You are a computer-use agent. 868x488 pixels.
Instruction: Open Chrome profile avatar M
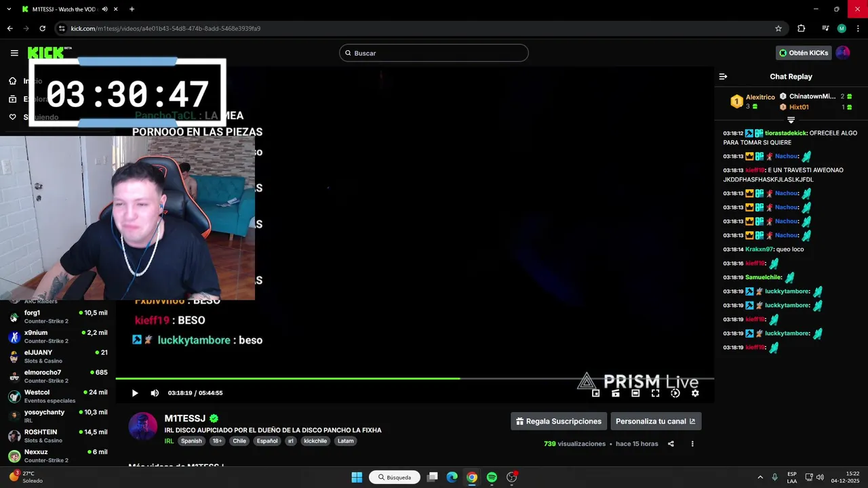click(842, 28)
